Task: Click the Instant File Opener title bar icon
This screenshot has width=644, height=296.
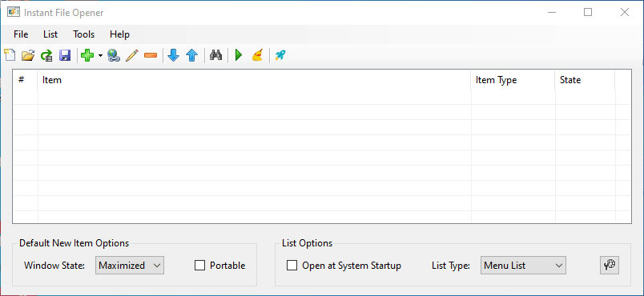Action: point(14,12)
